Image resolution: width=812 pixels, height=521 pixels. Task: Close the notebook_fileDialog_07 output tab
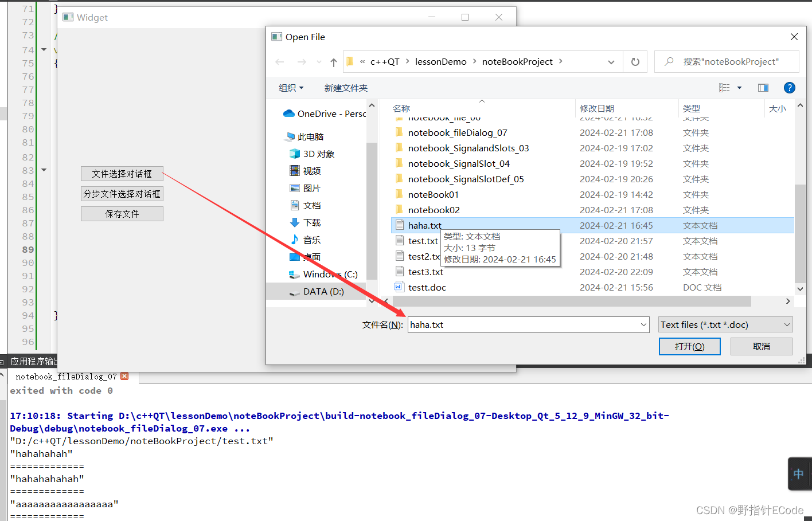pos(124,376)
